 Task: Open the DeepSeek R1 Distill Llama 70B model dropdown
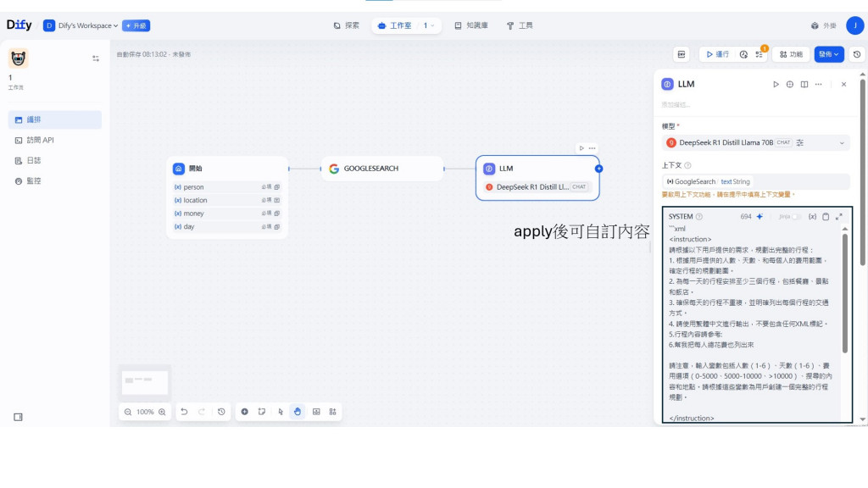pyautogui.click(x=756, y=142)
